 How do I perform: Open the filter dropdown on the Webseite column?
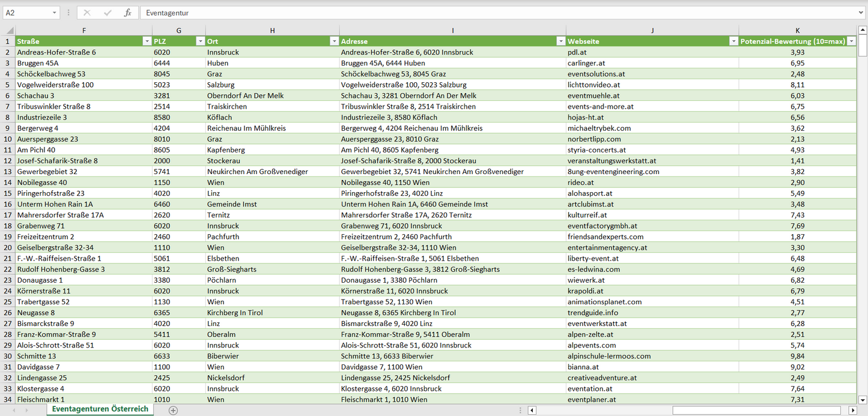[x=733, y=41]
